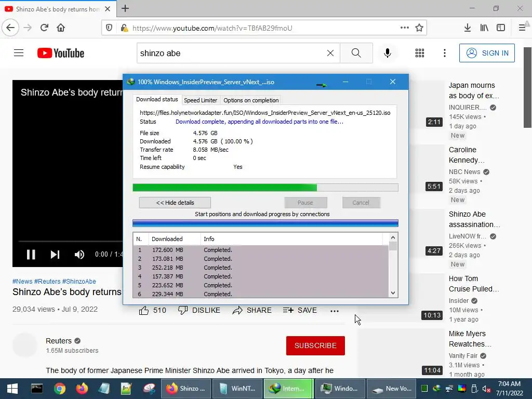532x399 pixels.
Task: Click the tracking protection shield icon
Action: 109,28
